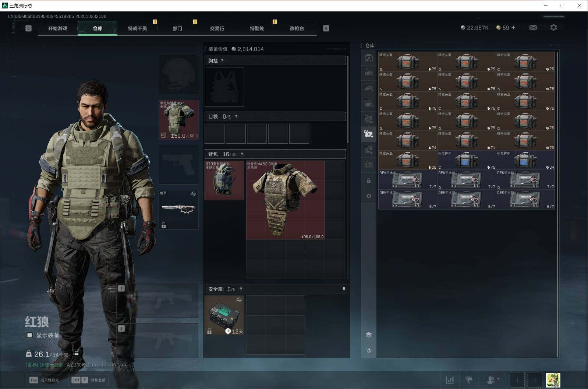Open the settings gear in top bar
This screenshot has height=389, width=588.
(x=553, y=28)
